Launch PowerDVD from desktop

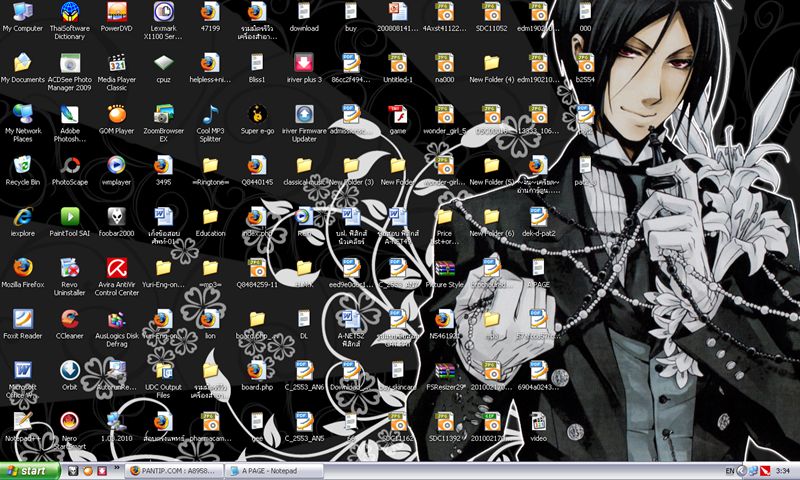coord(117,12)
